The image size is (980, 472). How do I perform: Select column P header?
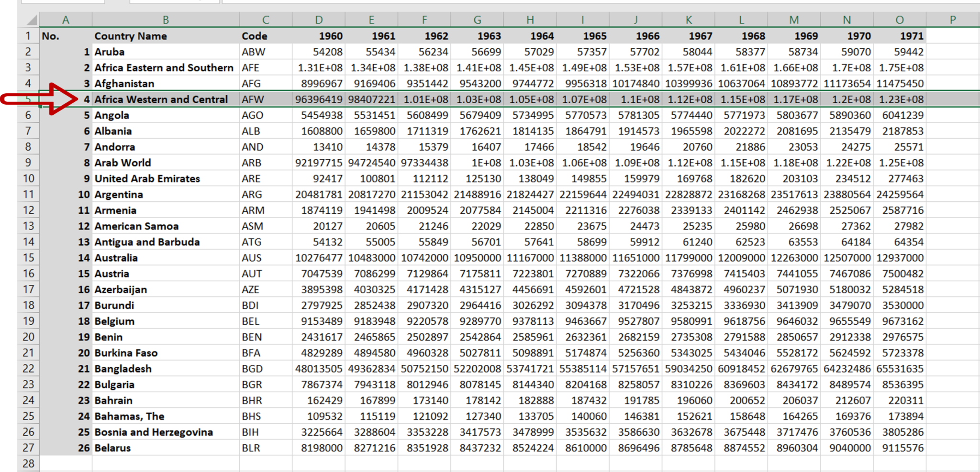[x=951, y=20]
